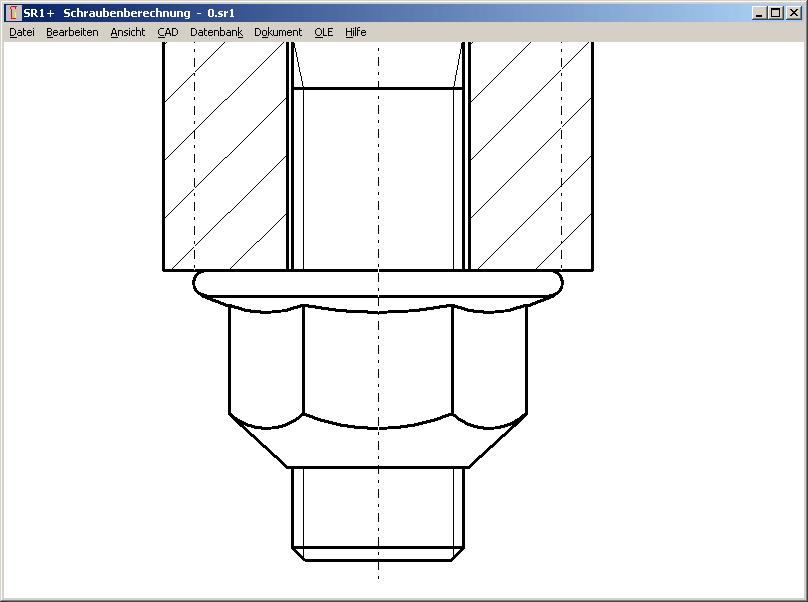
Task: Expand the Datenbank menu
Action: [216, 32]
